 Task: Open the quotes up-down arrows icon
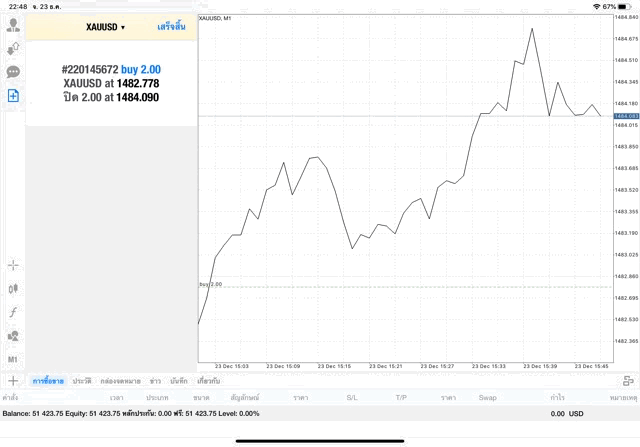click(x=13, y=48)
